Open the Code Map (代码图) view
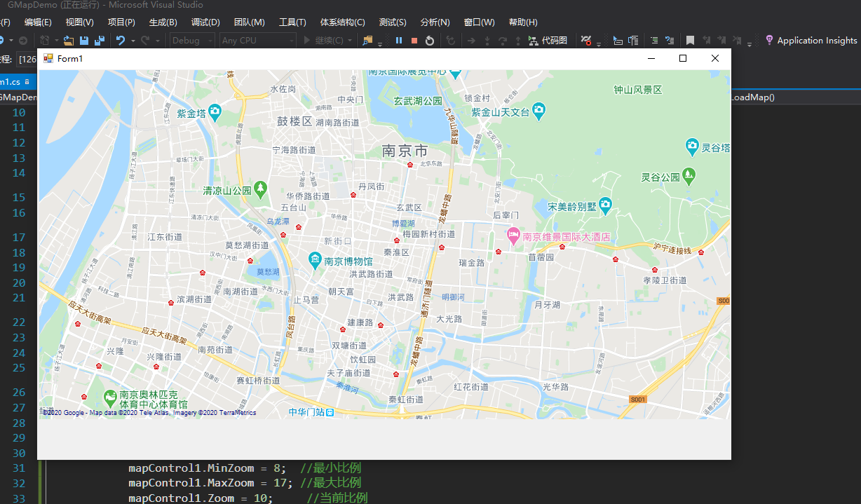 pos(548,40)
